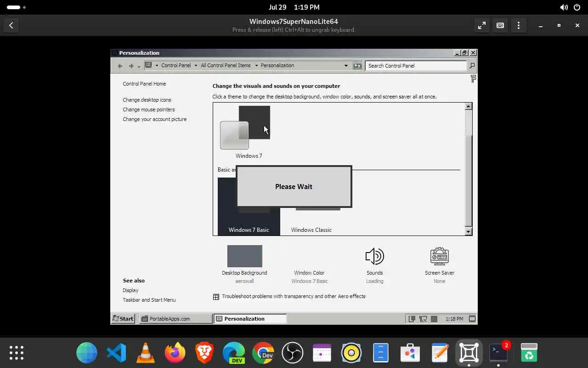588x368 pixels.
Task: Click the network tray icon with X
Action: (x=423, y=319)
